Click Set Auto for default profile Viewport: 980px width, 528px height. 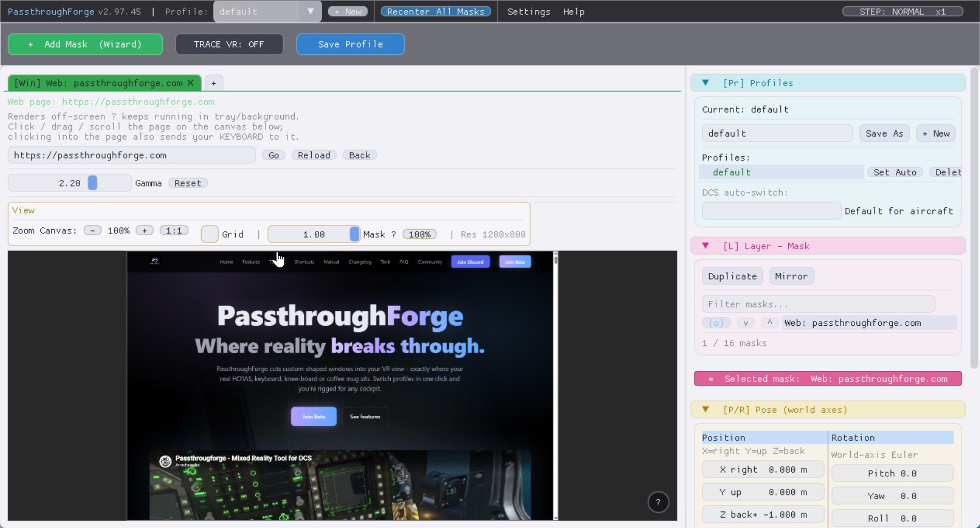pyautogui.click(x=895, y=172)
